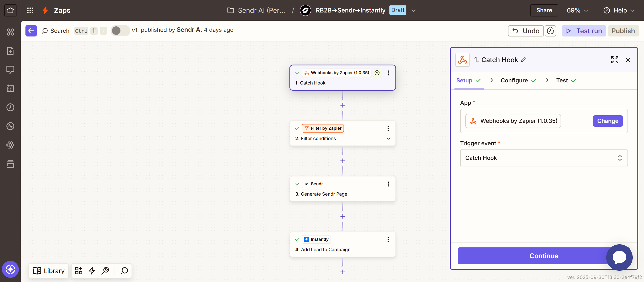Click the lightning bolt icon in bottom toolbar
This screenshot has width=644, height=282.
pos(92,270)
